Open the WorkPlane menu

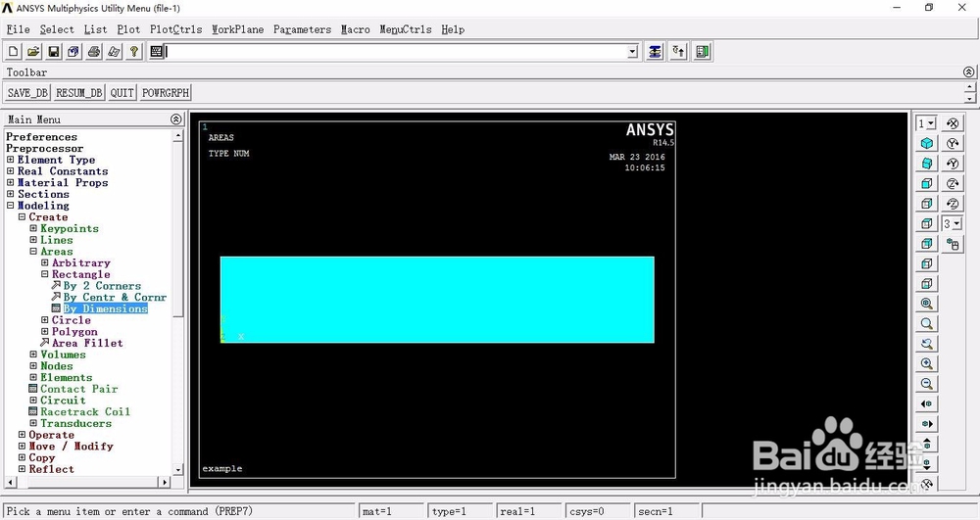click(237, 29)
